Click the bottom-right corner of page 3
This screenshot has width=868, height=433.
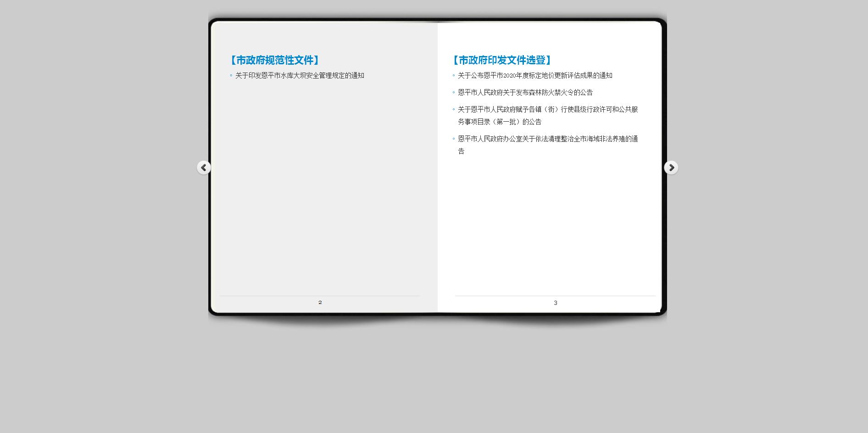(657, 309)
